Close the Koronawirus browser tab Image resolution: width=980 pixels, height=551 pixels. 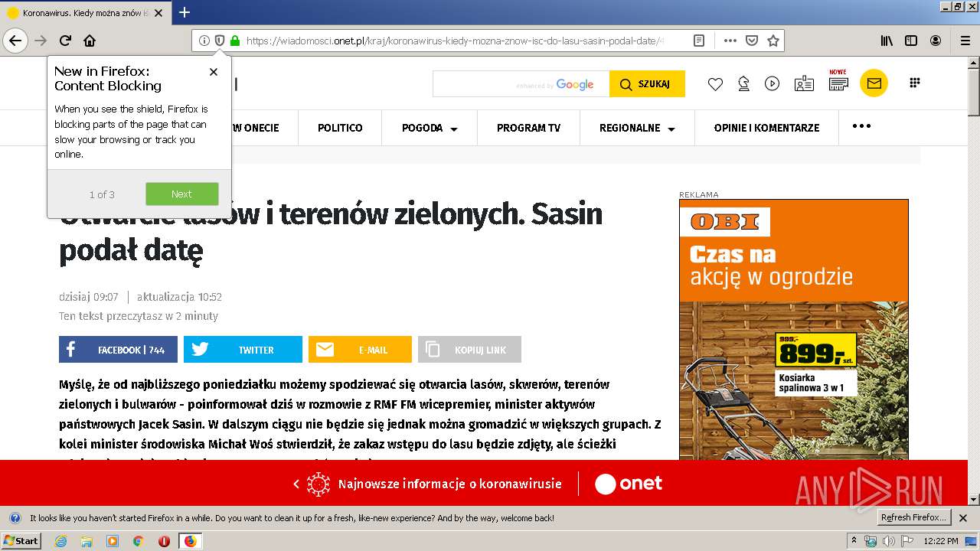[158, 13]
